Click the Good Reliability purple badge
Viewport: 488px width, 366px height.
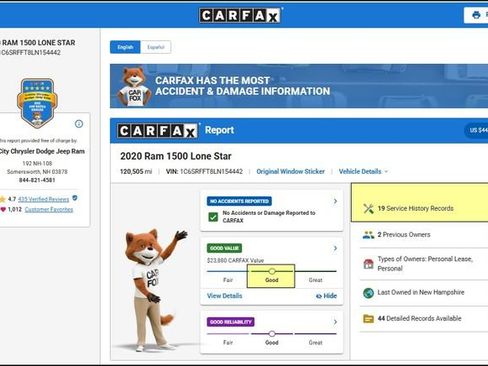230,322
